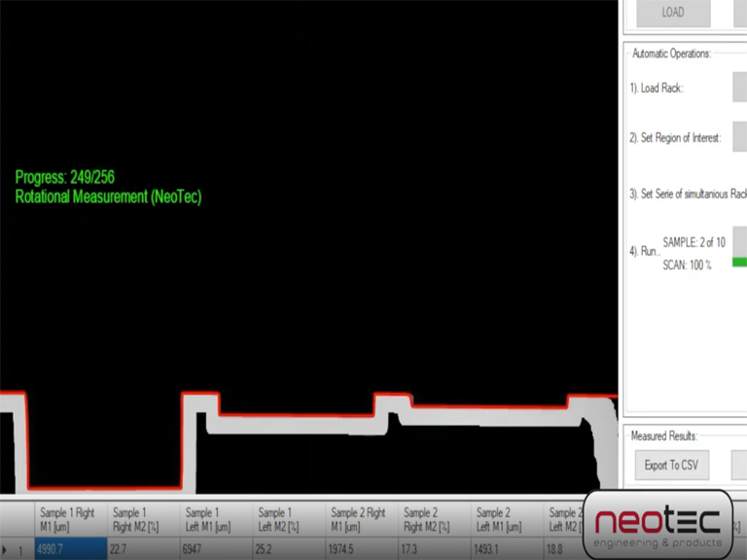This screenshot has height=560, width=747.
Task: Select the Sample 1 Left M1 column header
Action: tap(214, 519)
